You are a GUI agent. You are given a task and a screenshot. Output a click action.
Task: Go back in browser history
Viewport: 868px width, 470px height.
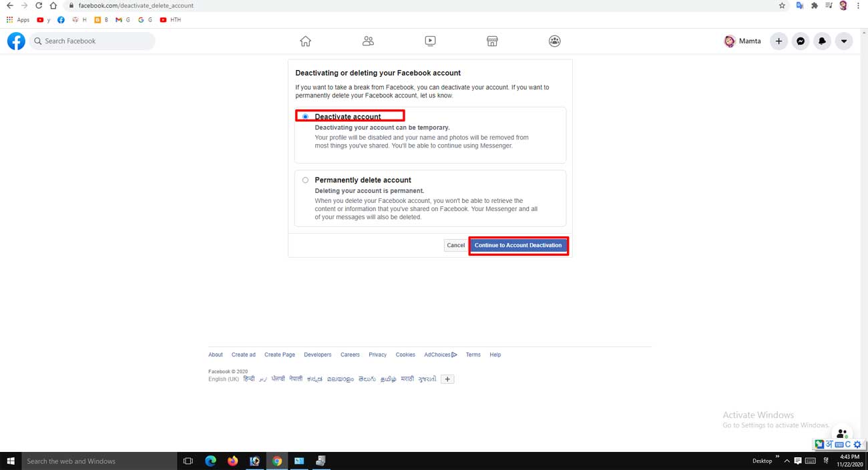coord(9,5)
